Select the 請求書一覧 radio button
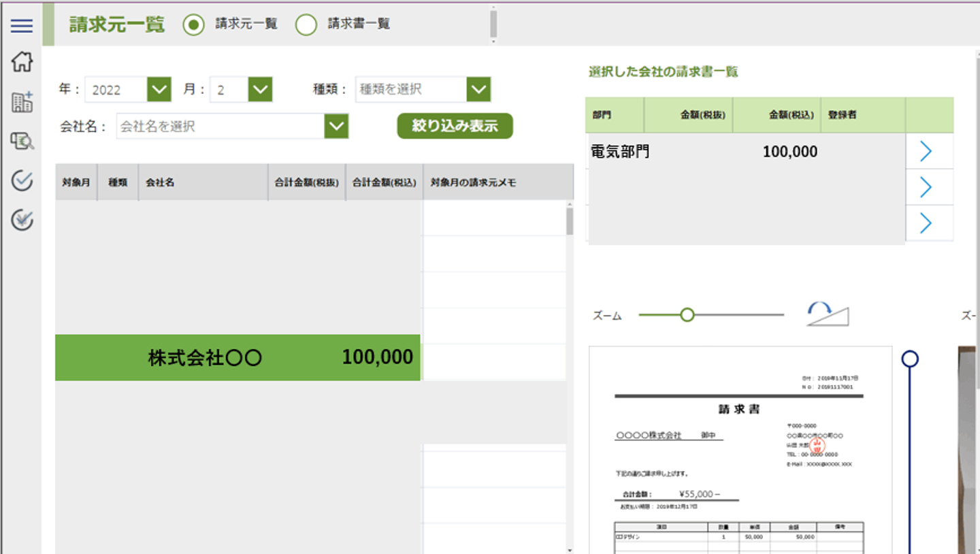This screenshot has height=554, width=980. (x=306, y=25)
